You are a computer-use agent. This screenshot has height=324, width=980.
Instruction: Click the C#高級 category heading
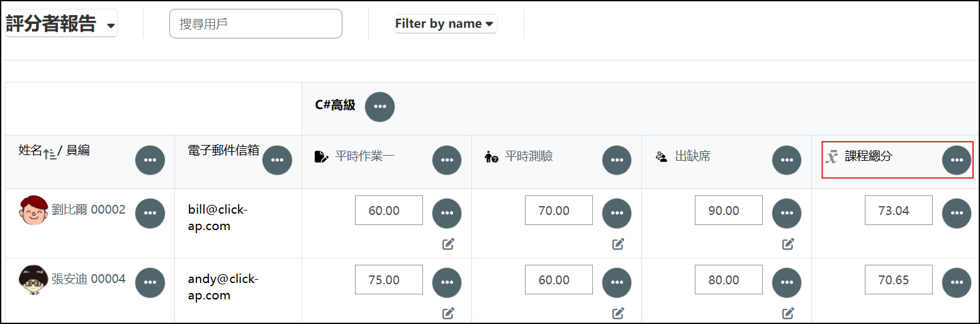335,105
